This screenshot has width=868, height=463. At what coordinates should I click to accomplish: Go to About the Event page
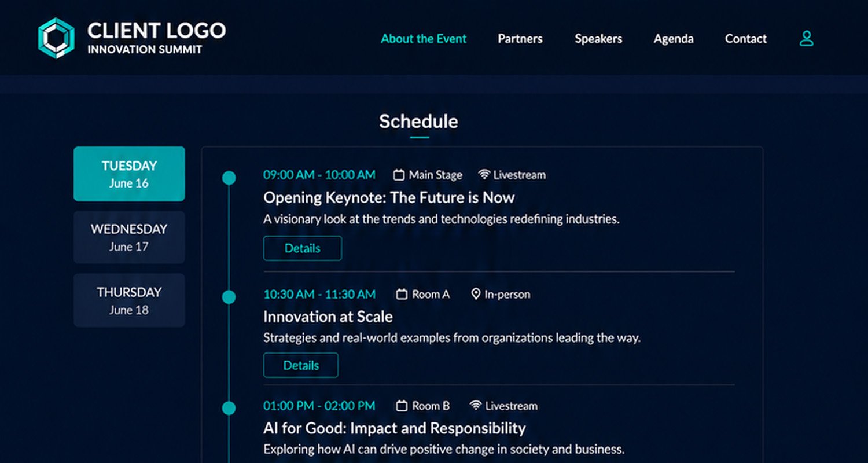pyautogui.click(x=424, y=39)
